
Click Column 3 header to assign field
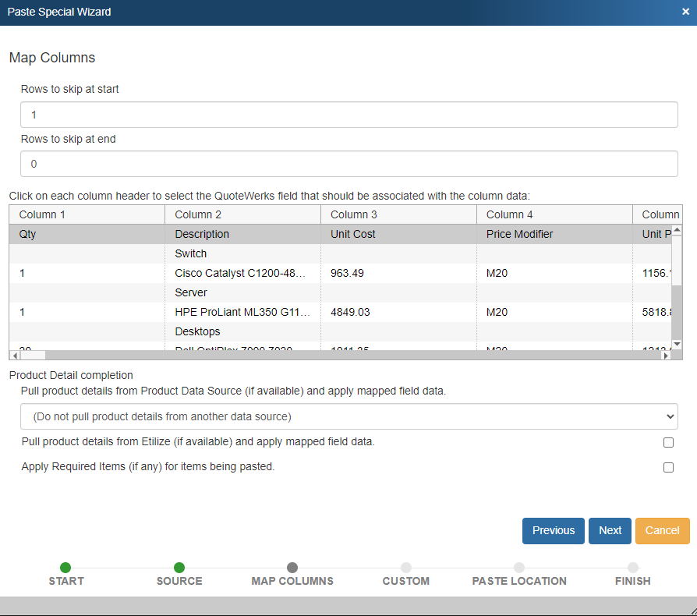click(398, 214)
